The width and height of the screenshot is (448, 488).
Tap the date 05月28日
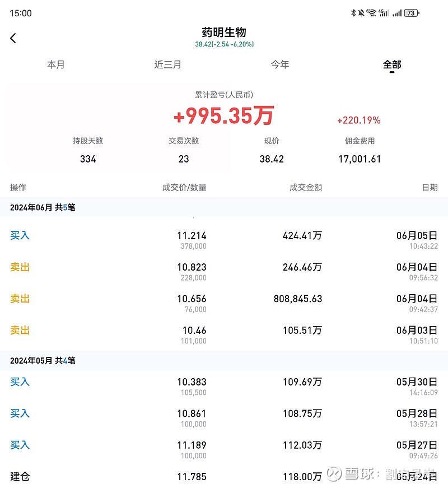(417, 413)
